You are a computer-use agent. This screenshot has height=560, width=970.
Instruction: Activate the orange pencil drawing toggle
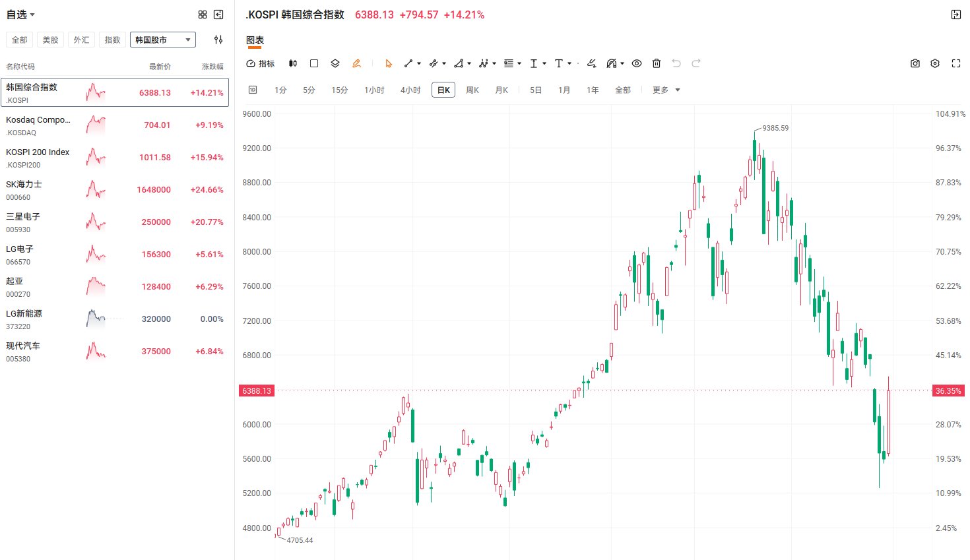(356, 63)
